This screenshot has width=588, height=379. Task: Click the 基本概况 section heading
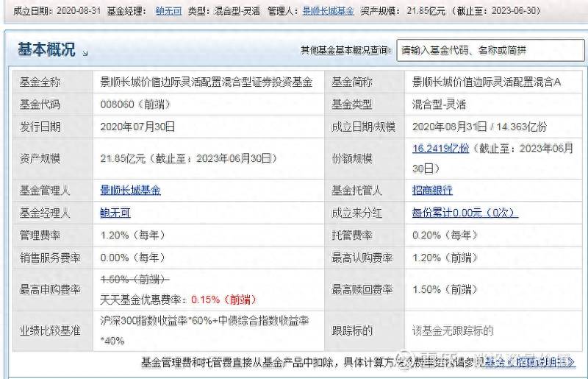(x=46, y=49)
